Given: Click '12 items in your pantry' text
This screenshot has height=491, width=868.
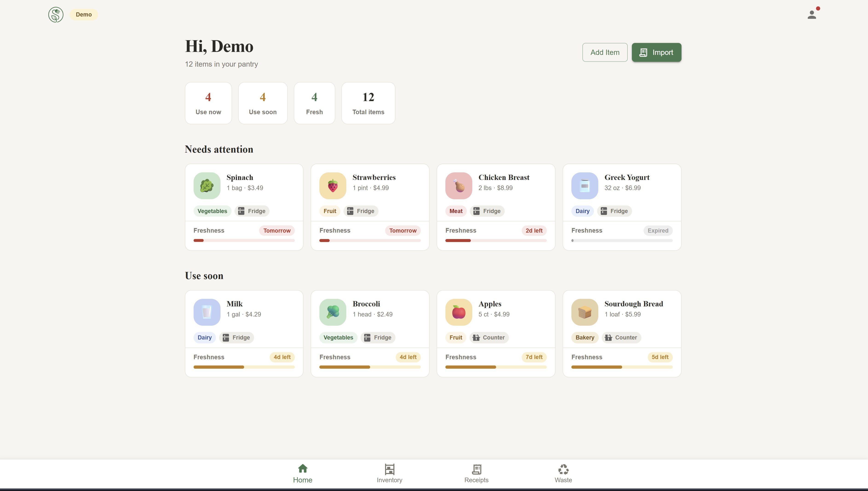Looking at the screenshot, I should pyautogui.click(x=221, y=64).
